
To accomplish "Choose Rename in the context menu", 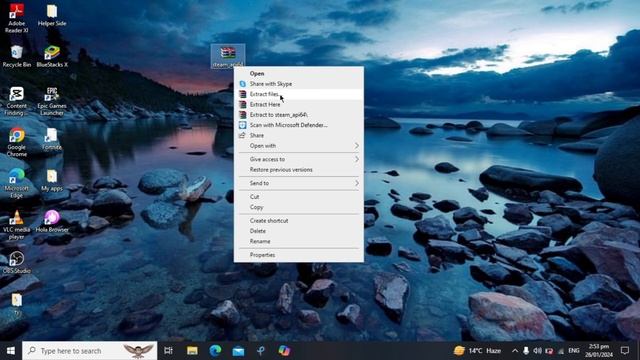I will (x=299, y=241).
